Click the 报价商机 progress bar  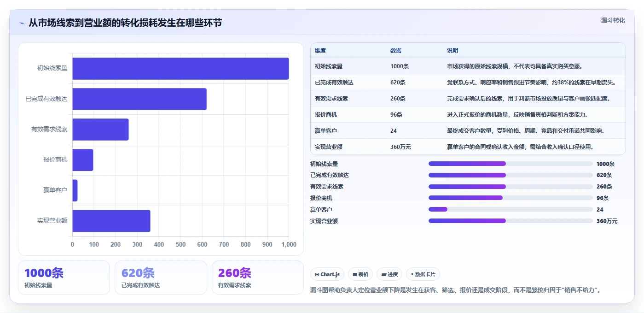pos(511,198)
